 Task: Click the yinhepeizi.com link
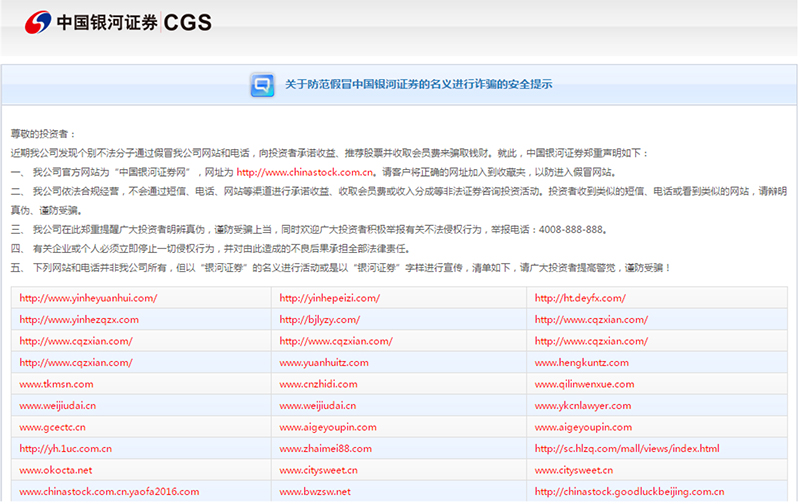click(x=329, y=298)
